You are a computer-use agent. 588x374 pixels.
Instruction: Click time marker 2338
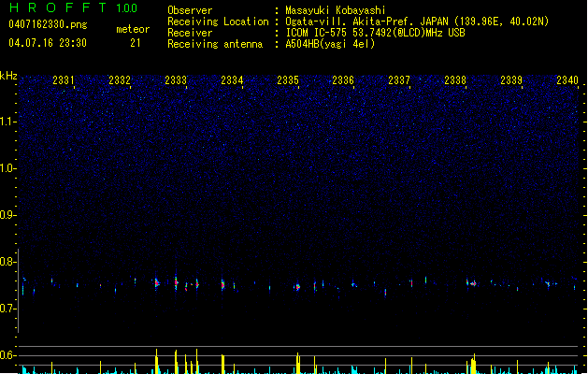pyautogui.click(x=455, y=80)
